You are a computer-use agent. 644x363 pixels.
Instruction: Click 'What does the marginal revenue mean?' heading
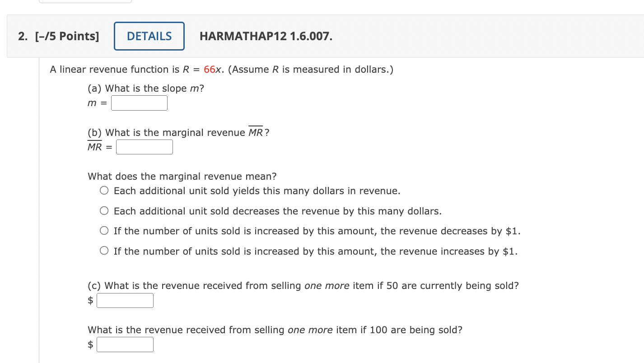click(182, 176)
